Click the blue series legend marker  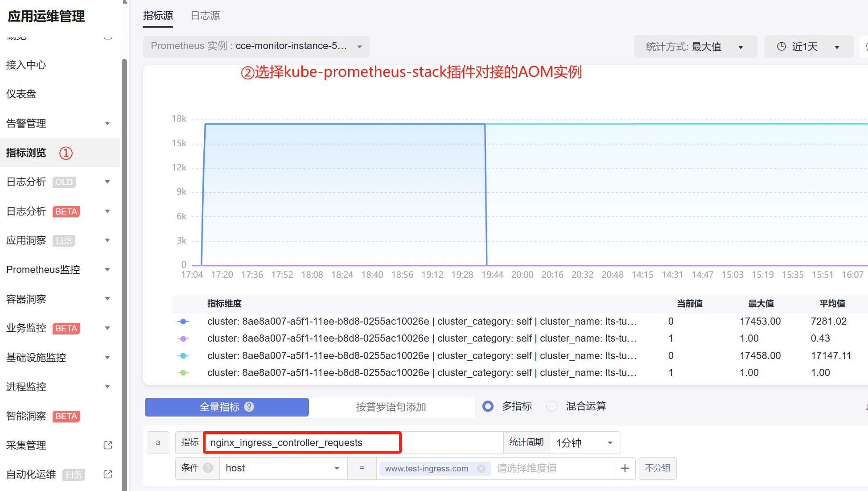point(183,322)
